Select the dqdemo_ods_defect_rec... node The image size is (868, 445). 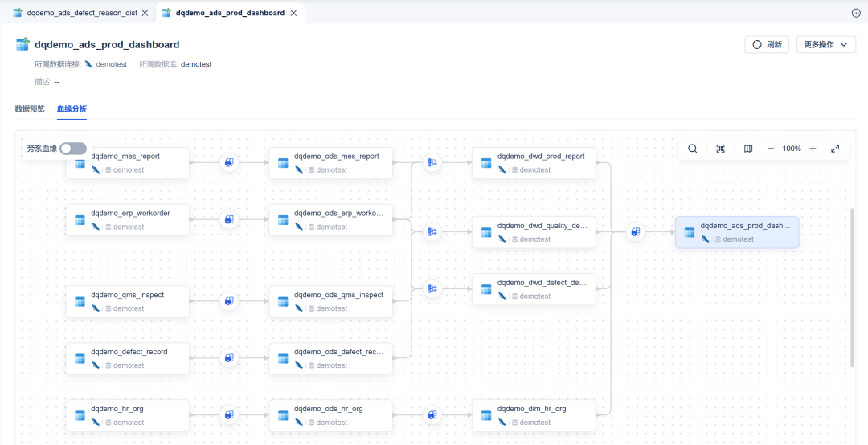pyautogui.click(x=330, y=358)
